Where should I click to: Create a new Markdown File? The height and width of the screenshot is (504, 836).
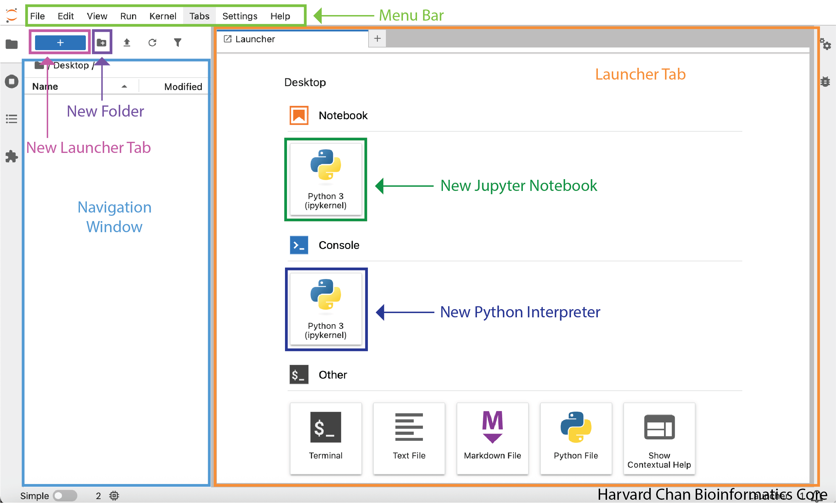tap(492, 438)
